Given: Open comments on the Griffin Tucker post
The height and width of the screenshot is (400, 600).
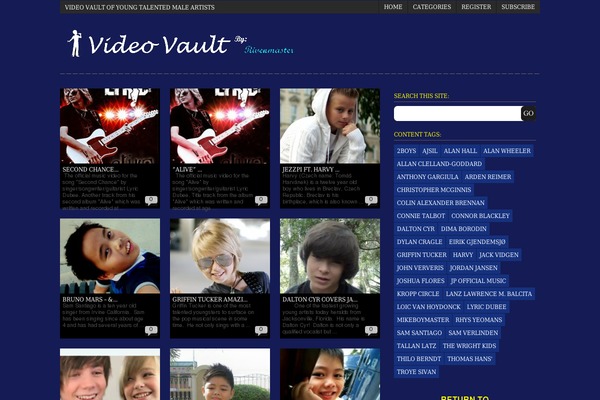Looking at the screenshot, I should pos(261,330).
